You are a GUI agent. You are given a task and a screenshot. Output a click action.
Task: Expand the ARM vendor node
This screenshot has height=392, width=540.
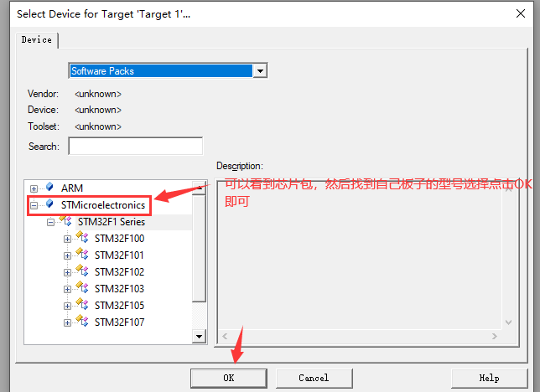click(34, 188)
